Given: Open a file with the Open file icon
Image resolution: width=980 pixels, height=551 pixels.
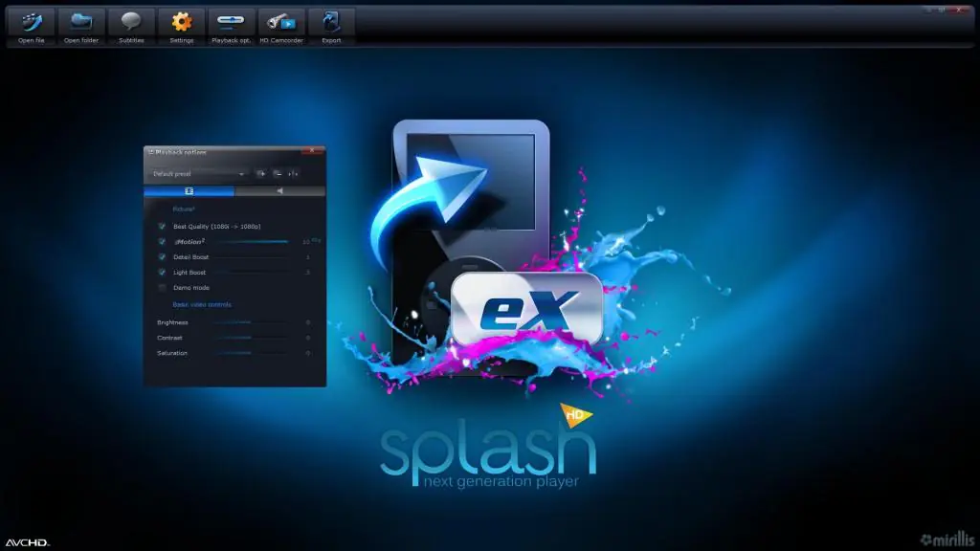Looking at the screenshot, I should point(32,26).
